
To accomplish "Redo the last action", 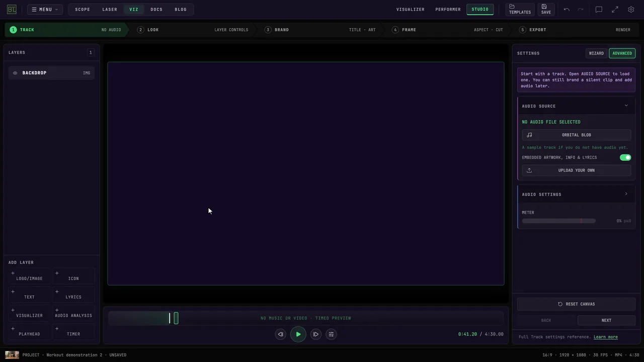I will tap(581, 9).
